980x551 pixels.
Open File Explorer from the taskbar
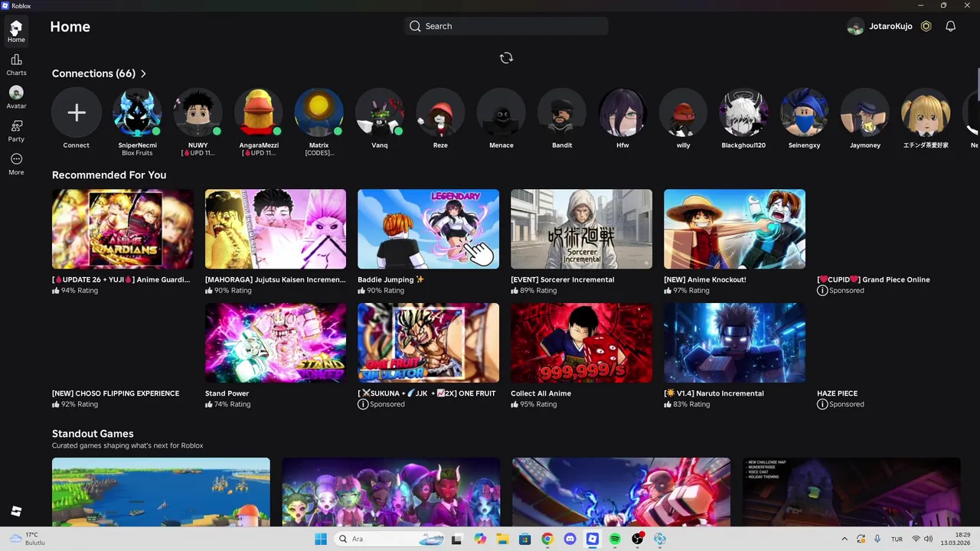(502, 539)
